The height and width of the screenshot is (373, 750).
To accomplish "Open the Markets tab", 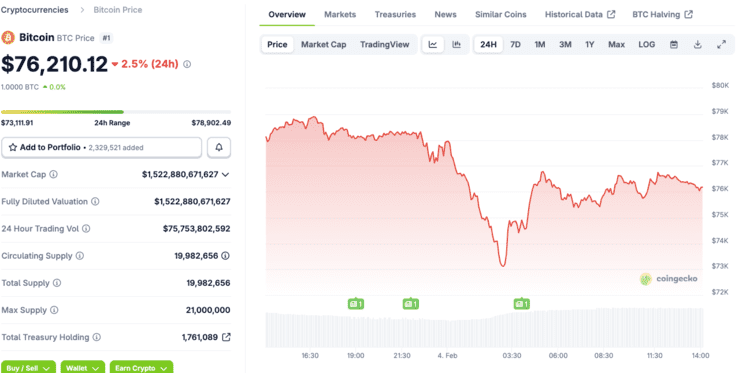I will click(340, 14).
